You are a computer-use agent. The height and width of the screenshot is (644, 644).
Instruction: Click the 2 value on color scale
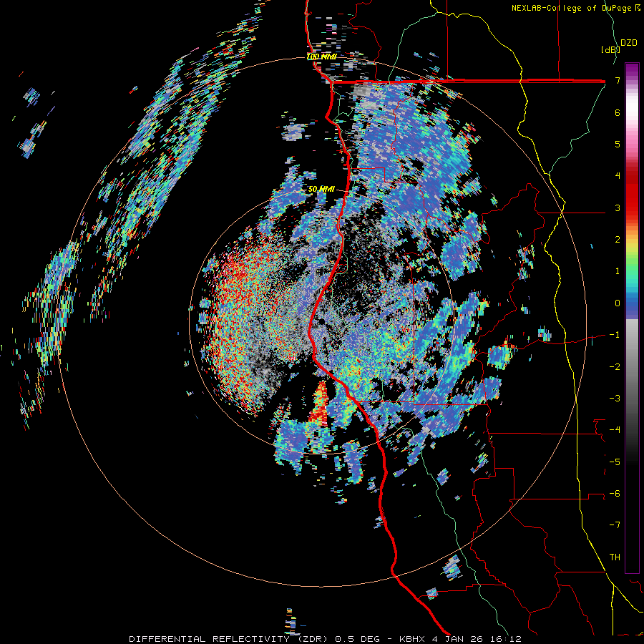618,240
